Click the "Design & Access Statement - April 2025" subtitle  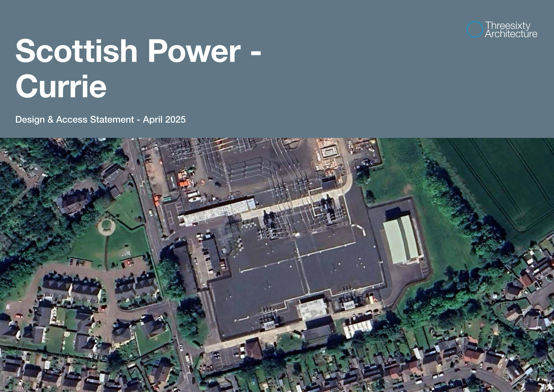click(100, 119)
